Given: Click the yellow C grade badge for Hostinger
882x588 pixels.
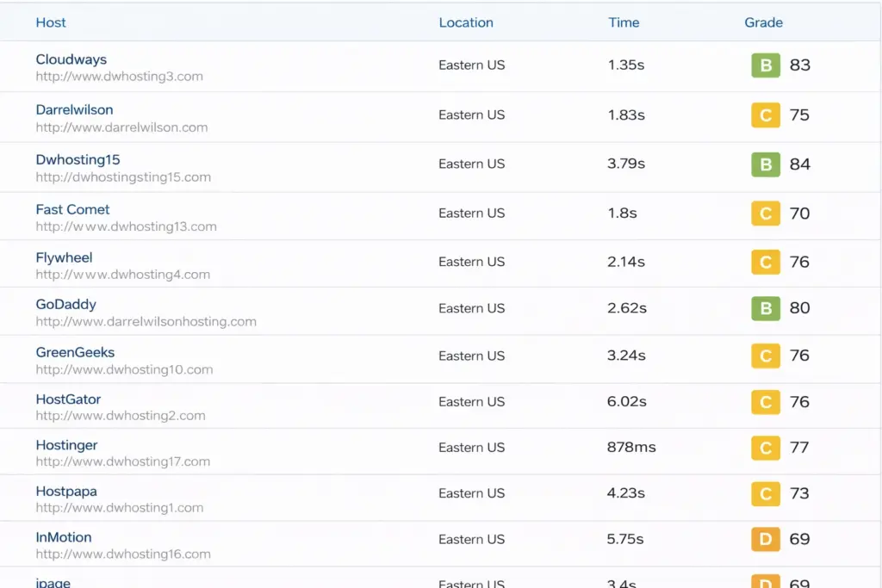Looking at the screenshot, I should [765, 448].
